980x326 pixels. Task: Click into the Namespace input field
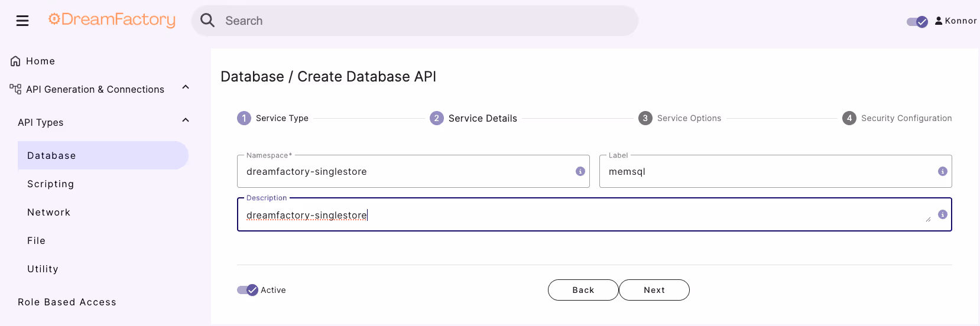(408, 172)
